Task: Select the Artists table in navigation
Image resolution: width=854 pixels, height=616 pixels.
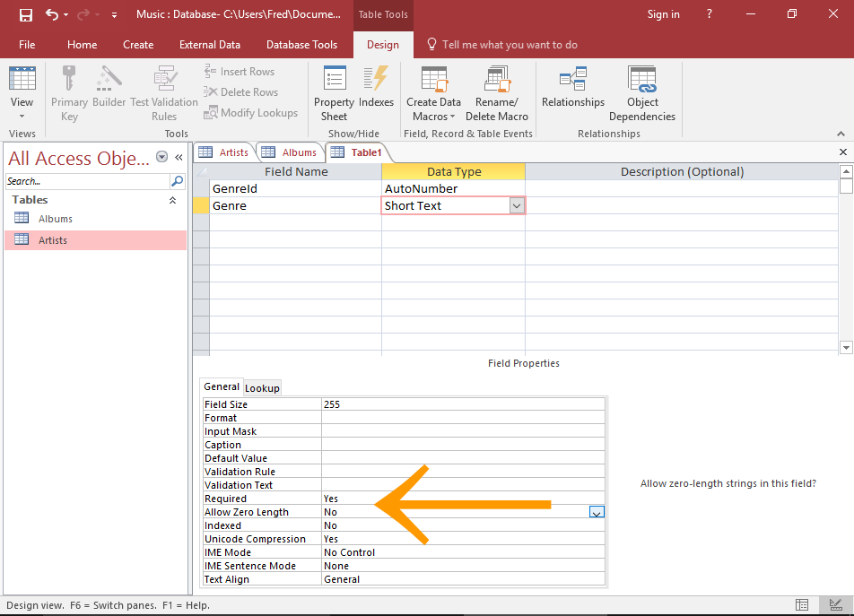Action: coord(95,240)
